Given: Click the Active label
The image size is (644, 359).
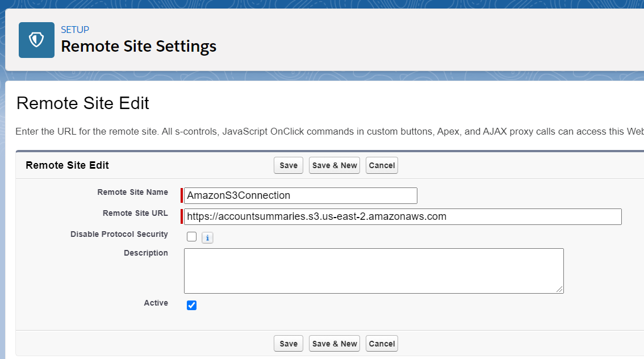Looking at the screenshot, I should tap(156, 303).
